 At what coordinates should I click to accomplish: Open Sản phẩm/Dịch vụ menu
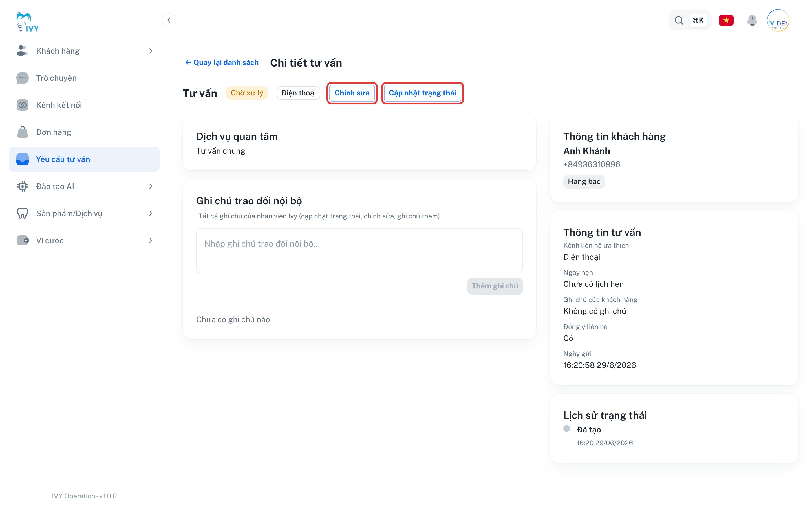84,213
